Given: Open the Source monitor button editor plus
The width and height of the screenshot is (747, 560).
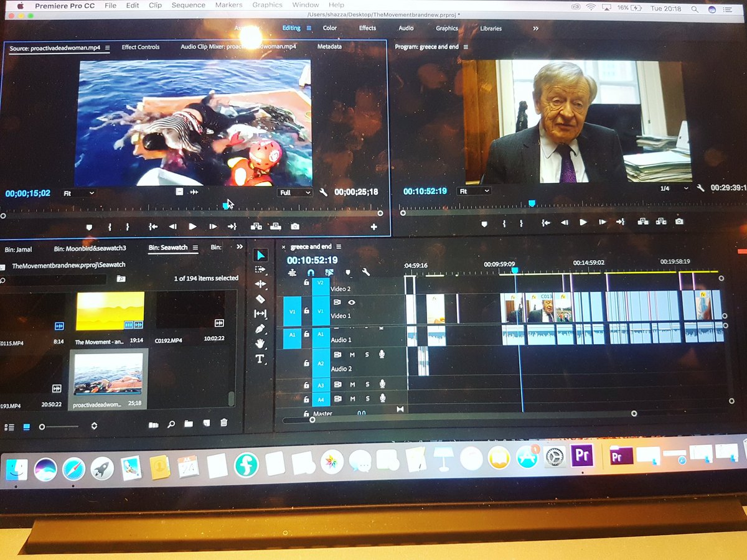Looking at the screenshot, I should tap(374, 227).
